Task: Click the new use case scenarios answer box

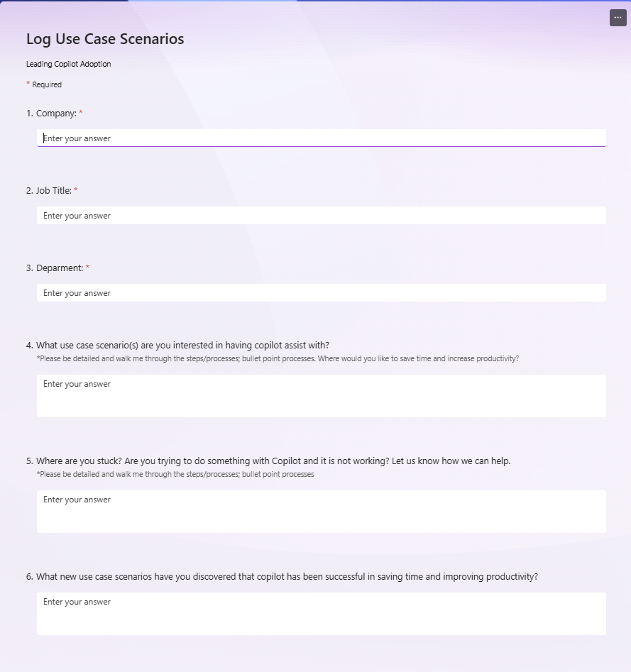Action: [x=321, y=614]
